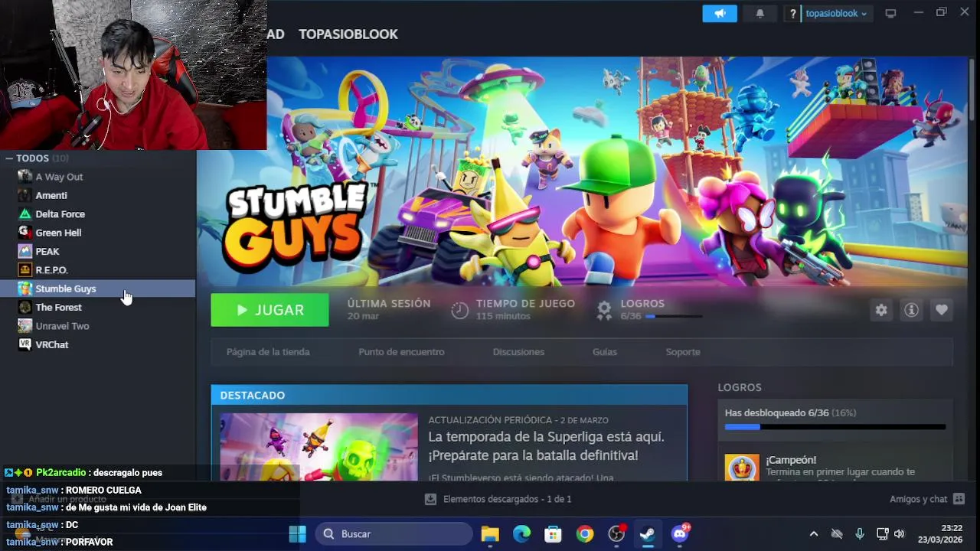The image size is (980, 551).
Task: Open the game information icon
Action: [911, 310]
